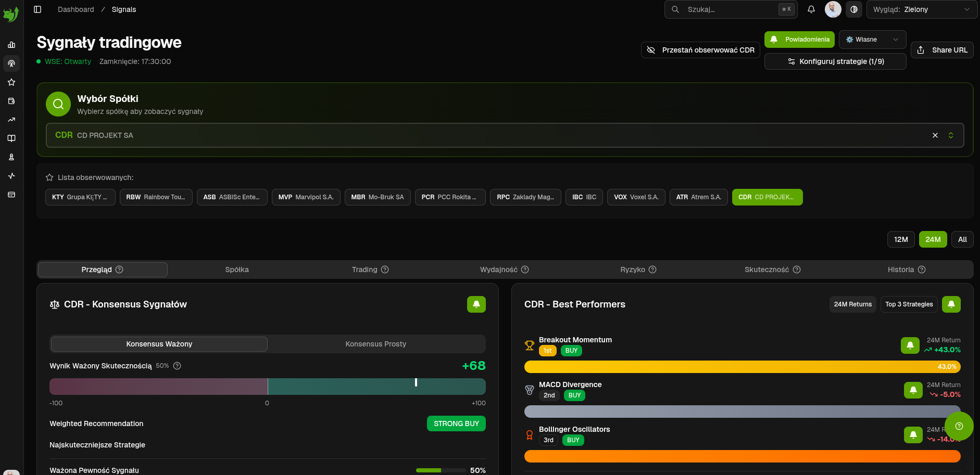
Task: Toggle the sidebar panel icon
Action: [x=37, y=9]
